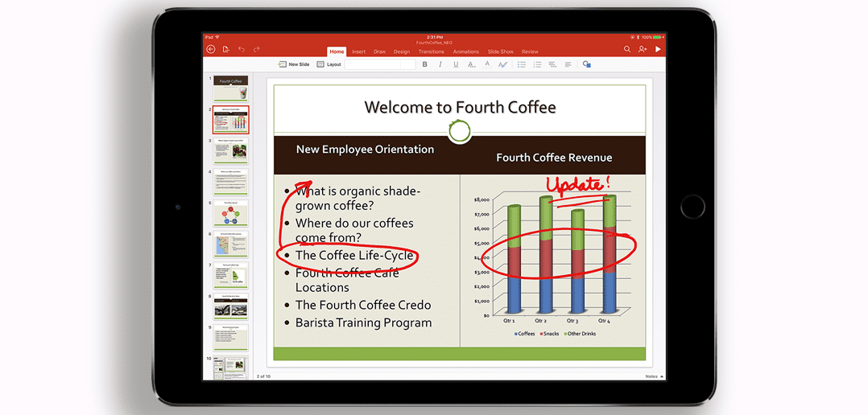868x415 pixels.
Task: Select slide 3 thumbnail
Action: 231,151
